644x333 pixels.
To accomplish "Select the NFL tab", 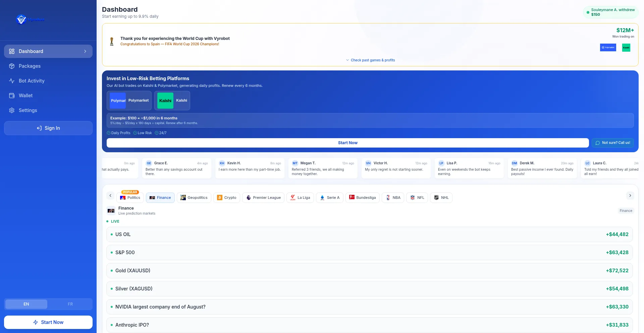I will [x=417, y=198].
